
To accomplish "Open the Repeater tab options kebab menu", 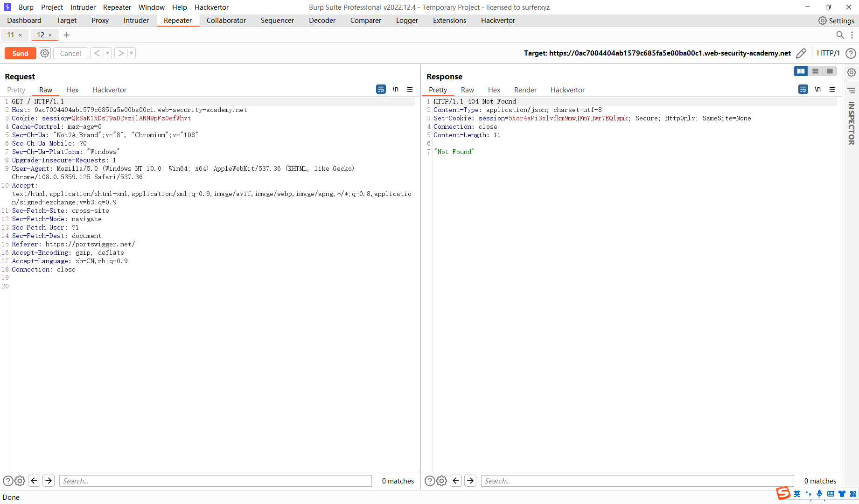I will tap(852, 35).
